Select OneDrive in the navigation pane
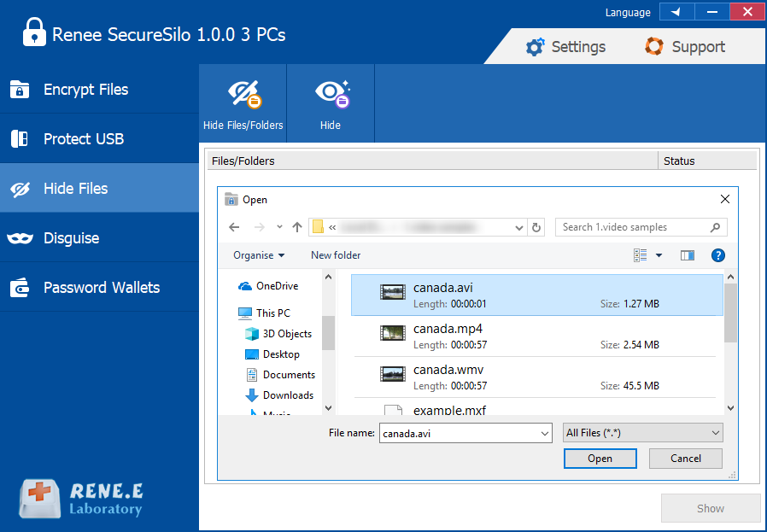 268,286
